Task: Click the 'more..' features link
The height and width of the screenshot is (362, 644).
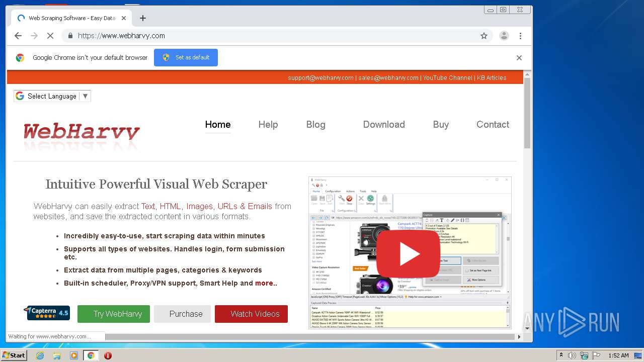Action: (266, 283)
